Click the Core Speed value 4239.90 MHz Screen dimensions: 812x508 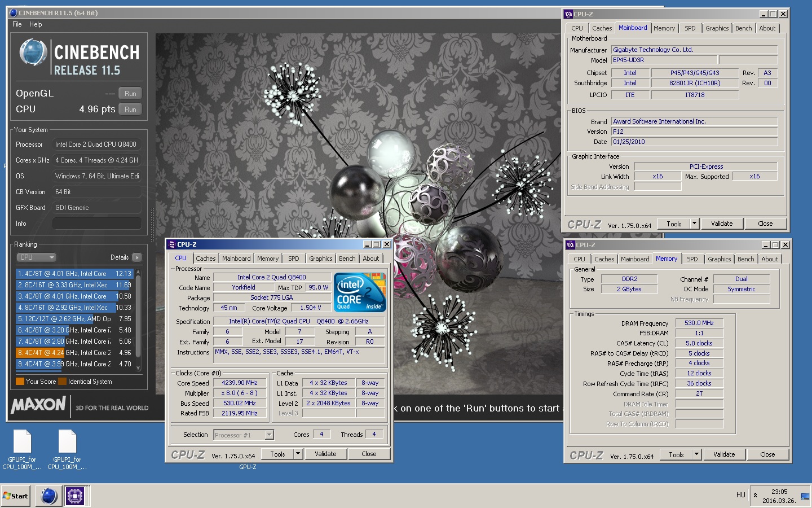pyautogui.click(x=240, y=383)
